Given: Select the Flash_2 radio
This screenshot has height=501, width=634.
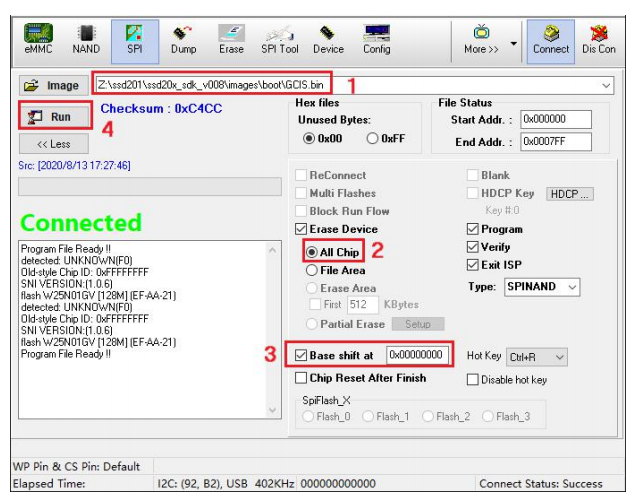Looking at the screenshot, I should [x=428, y=416].
